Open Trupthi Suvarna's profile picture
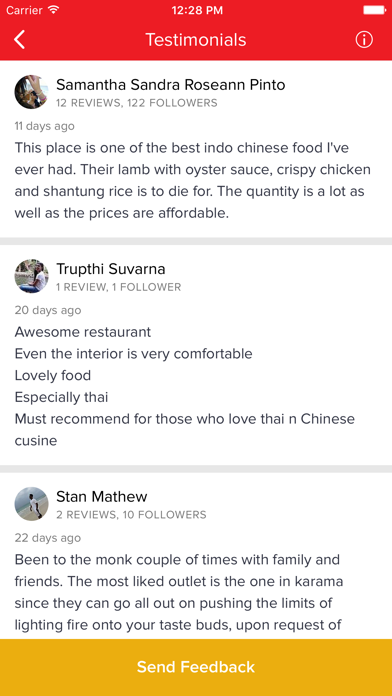 click(32, 276)
